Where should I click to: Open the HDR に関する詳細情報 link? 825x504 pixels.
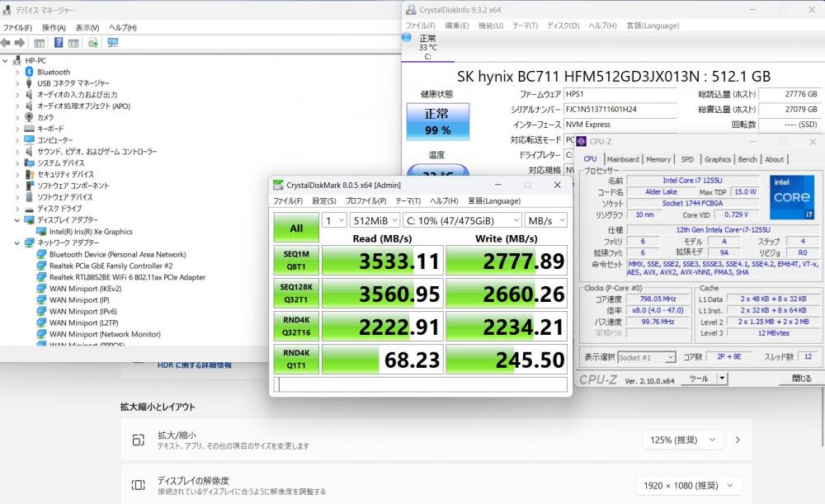coord(195,365)
